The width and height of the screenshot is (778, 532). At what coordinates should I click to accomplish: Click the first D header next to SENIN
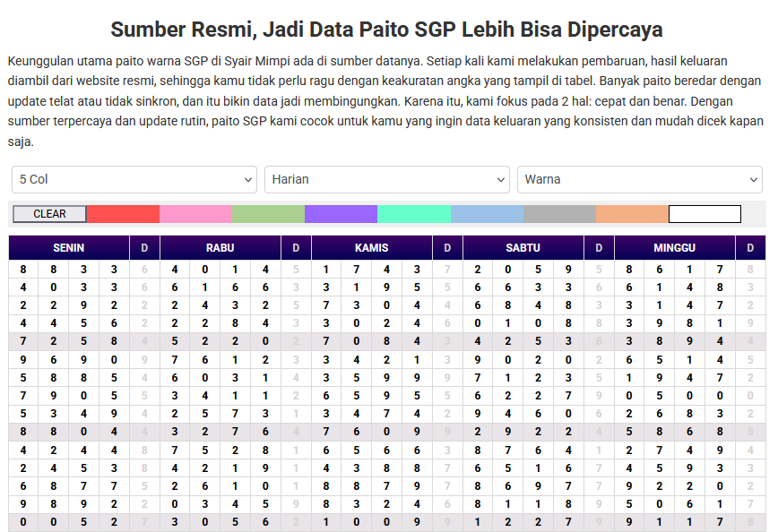point(144,247)
